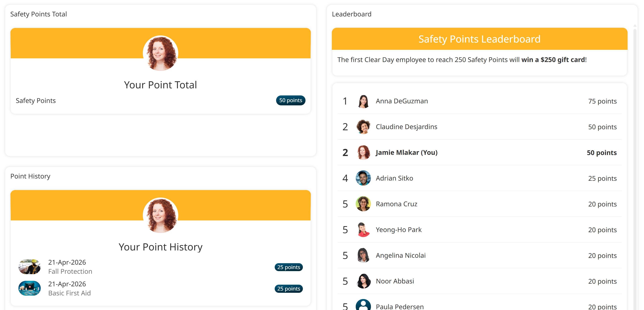This screenshot has width=644, height=310.
Task: Click Angelina Nicolai's profile picture
Action: pos(363,255)
